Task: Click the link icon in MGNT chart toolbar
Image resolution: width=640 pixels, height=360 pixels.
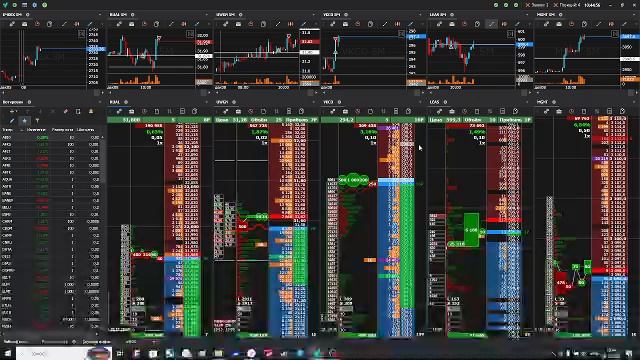Action: click(x=546, y=24)
